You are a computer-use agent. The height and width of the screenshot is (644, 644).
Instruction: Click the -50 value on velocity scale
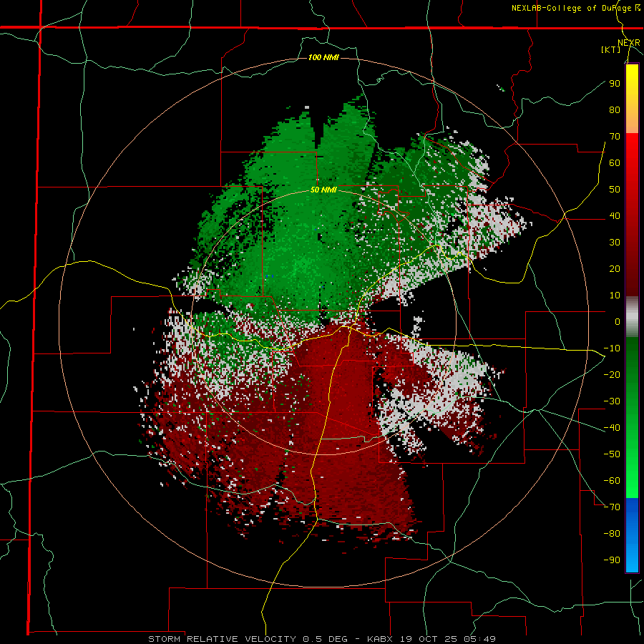pyautogui.click(x=612, y=454)
